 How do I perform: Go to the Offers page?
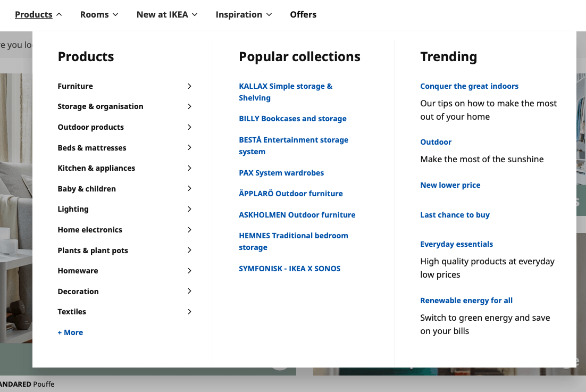pyautogui.click(x=303, y=15)
